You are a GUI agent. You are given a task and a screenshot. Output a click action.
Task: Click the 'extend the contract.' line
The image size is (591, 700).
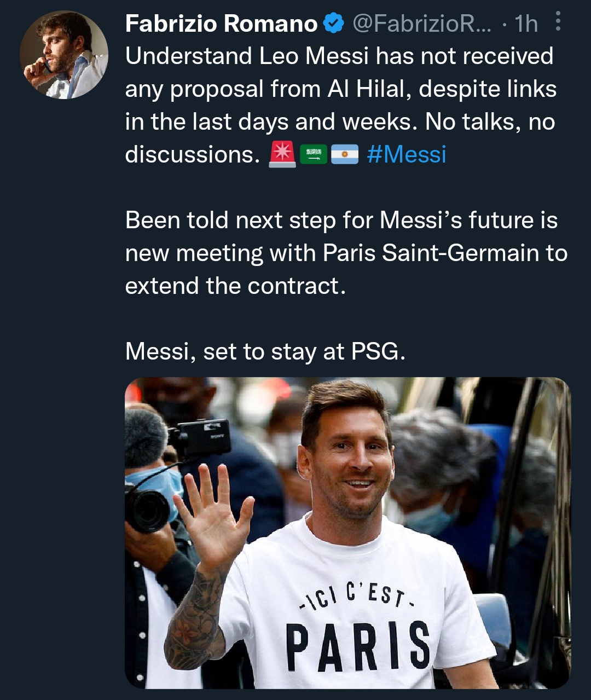[235, 286]
